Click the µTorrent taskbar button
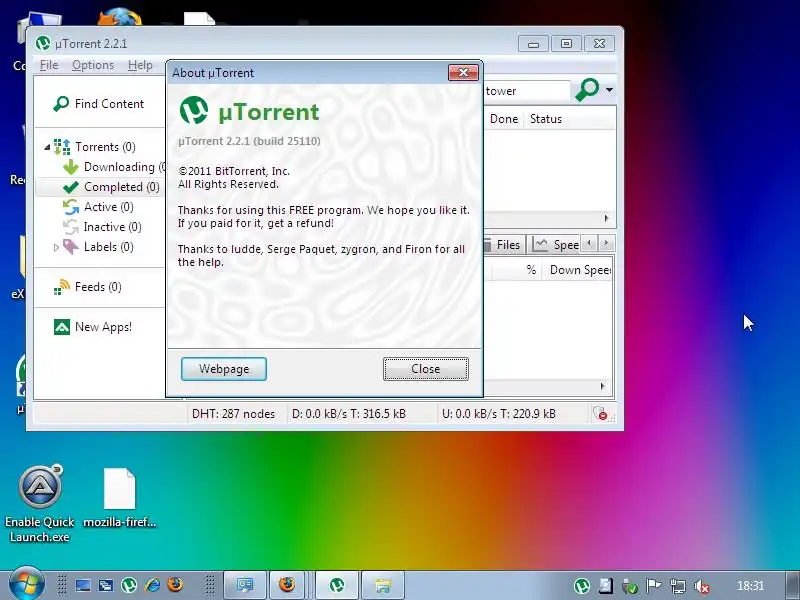The width and height of the screenshot is (800, 600). click(x=336, y=585)
